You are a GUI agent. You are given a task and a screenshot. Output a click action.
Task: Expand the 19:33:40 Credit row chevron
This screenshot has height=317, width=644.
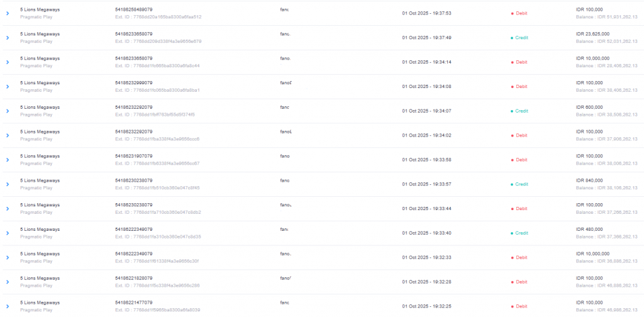[8, 233]
